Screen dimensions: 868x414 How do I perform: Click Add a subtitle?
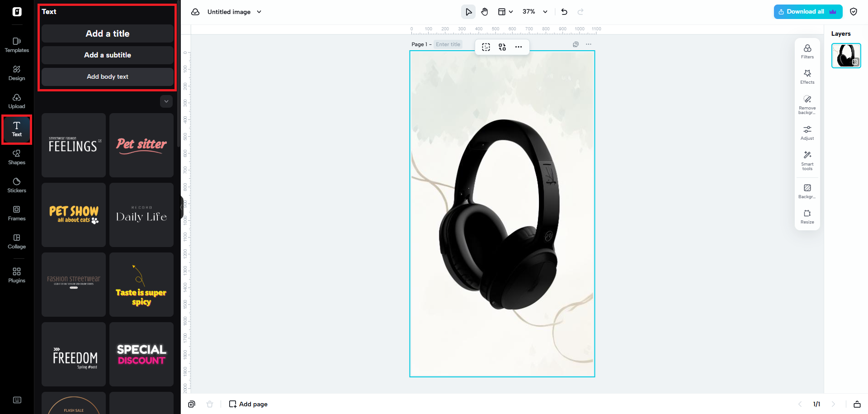107,55
